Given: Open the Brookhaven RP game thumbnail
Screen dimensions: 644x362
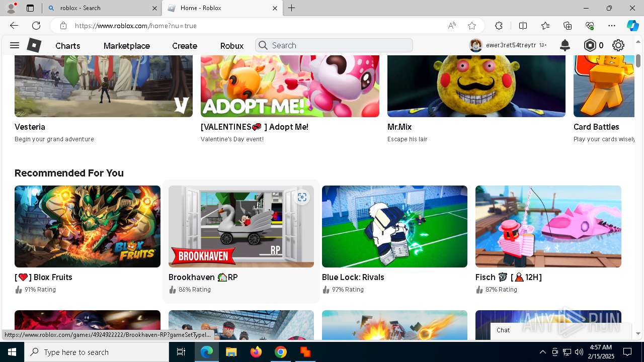Looking at the screenshot, I should click(241, 226).
